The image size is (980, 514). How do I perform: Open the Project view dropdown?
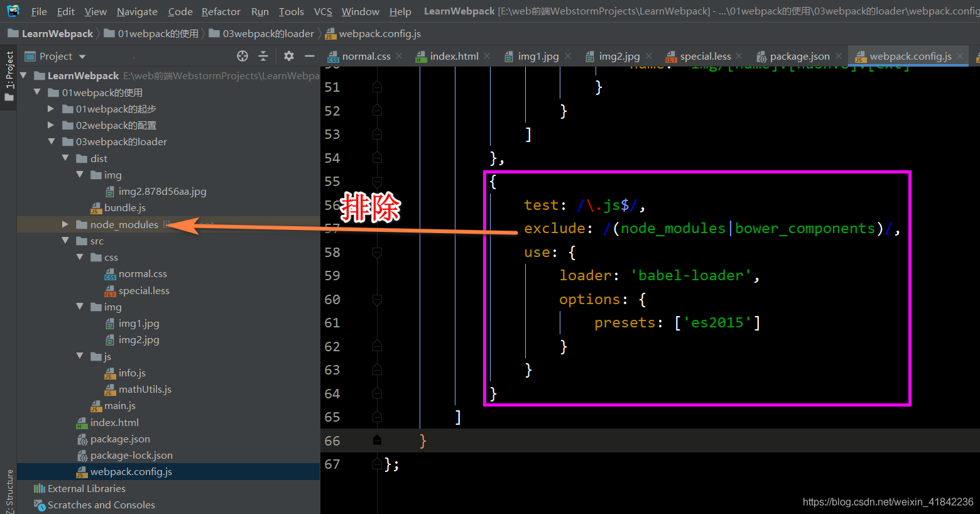[82, 57]
